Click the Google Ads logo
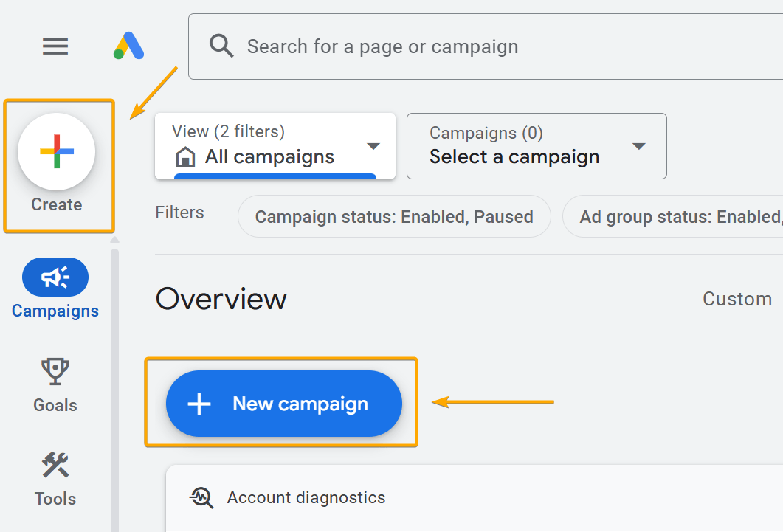 pos(127,46)
